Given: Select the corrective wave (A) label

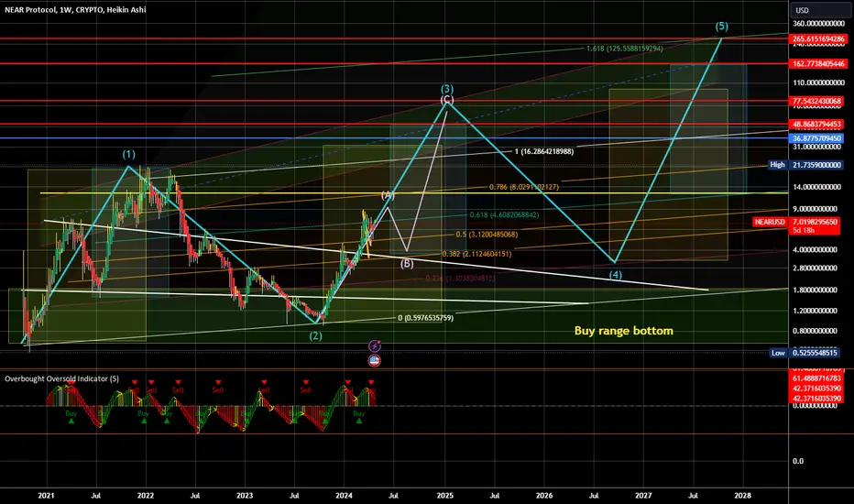Looking at the screenshot, I should (388, 194).
